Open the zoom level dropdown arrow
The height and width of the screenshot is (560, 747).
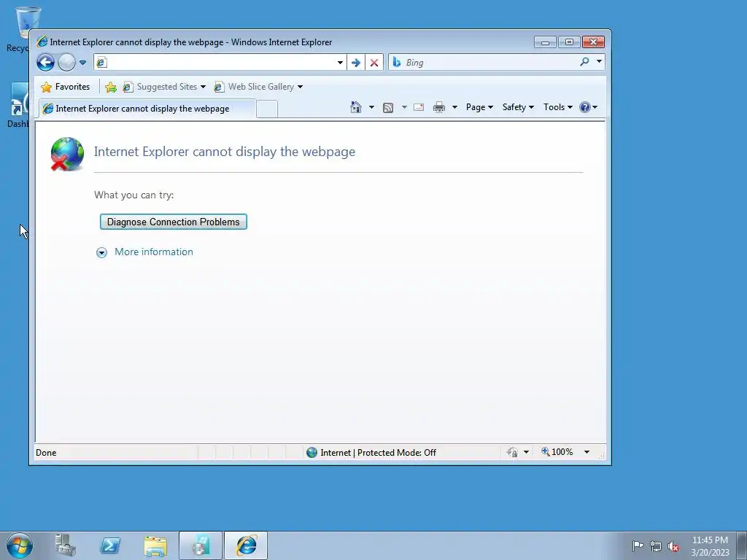click(587, 452)
